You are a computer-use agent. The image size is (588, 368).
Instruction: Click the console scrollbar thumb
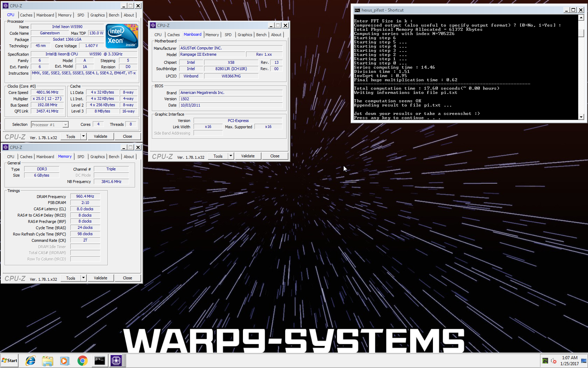581,33
